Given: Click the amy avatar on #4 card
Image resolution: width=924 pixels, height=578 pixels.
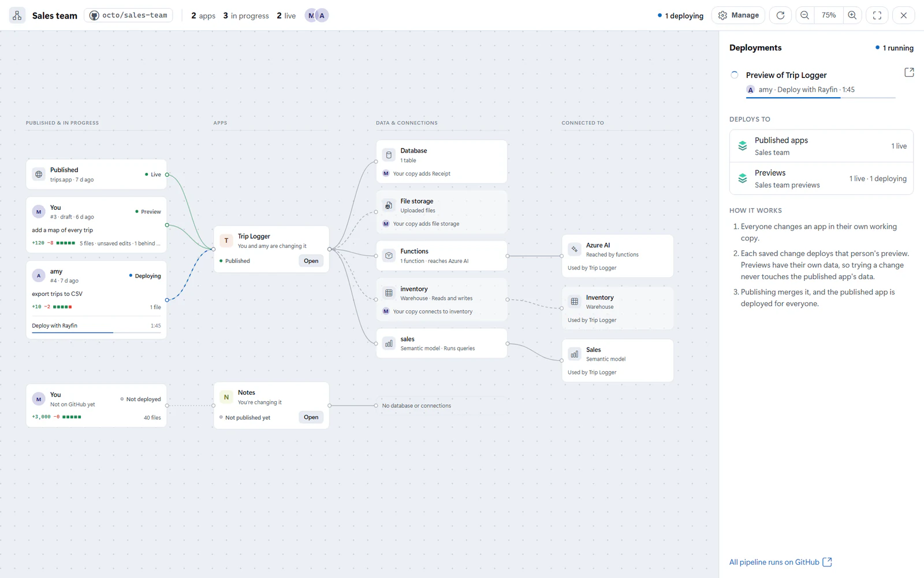Looking at the screenshot, I should pos(39,276).
